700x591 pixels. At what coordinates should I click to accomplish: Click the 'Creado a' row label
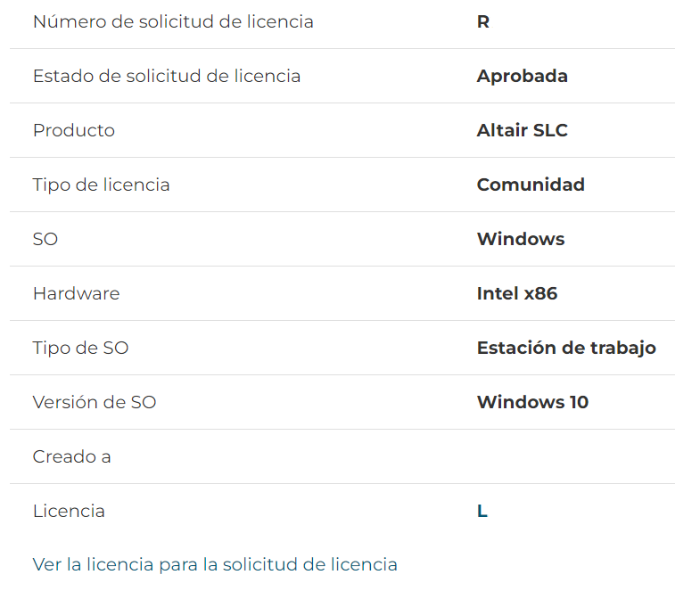tap(71, 456)
